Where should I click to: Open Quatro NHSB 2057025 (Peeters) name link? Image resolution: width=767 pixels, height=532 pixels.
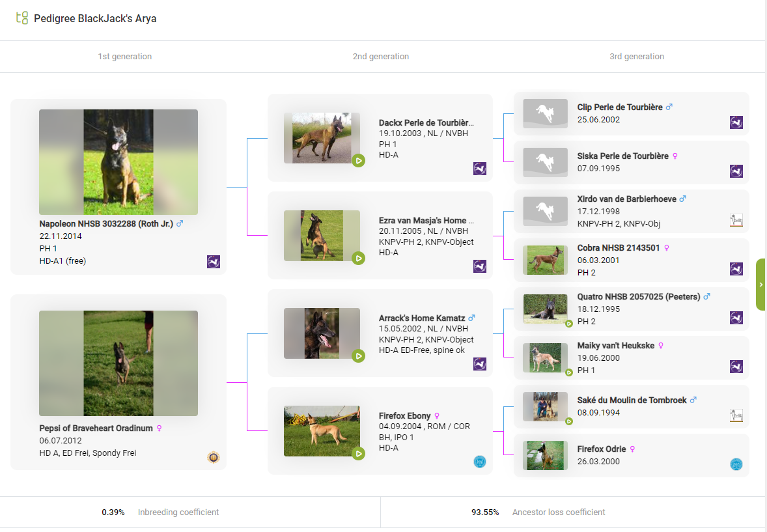tap(639, 297)
